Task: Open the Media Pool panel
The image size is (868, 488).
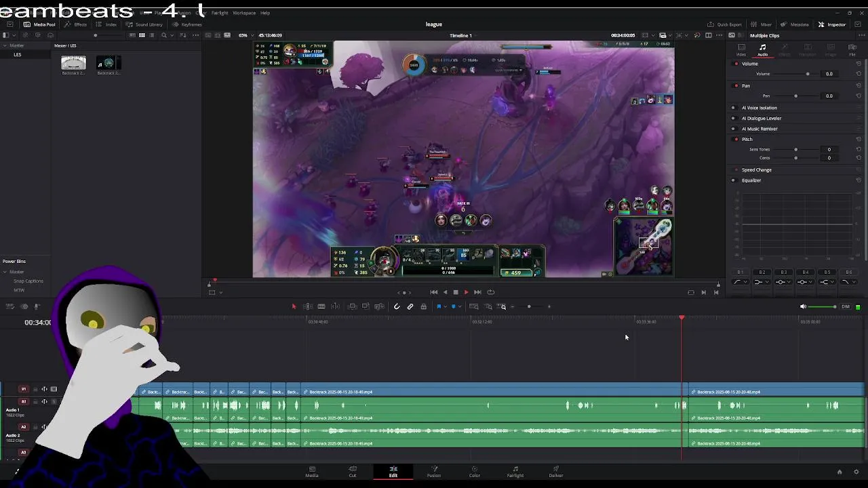Action: coord(39,24)
